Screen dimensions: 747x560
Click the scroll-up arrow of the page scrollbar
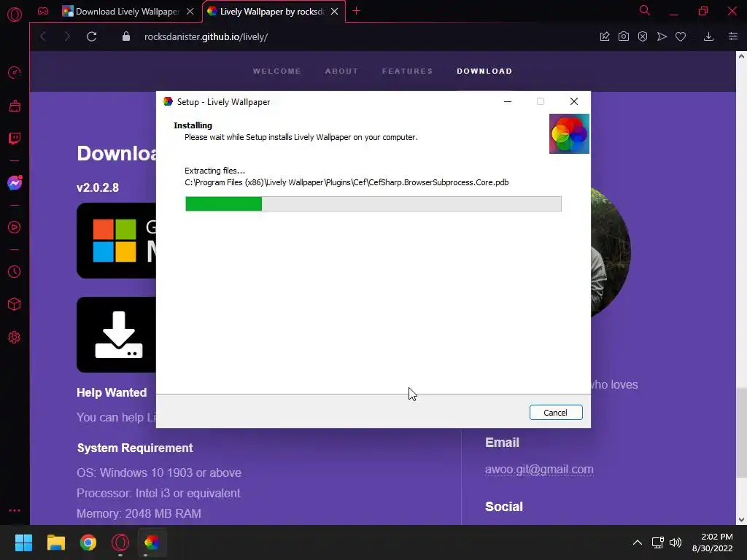tap(741, 56)
